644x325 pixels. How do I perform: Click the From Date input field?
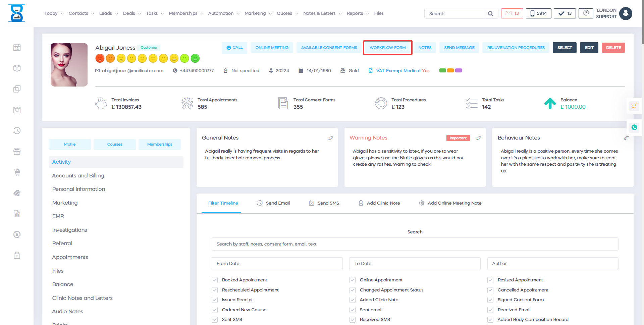click(277, 264)
